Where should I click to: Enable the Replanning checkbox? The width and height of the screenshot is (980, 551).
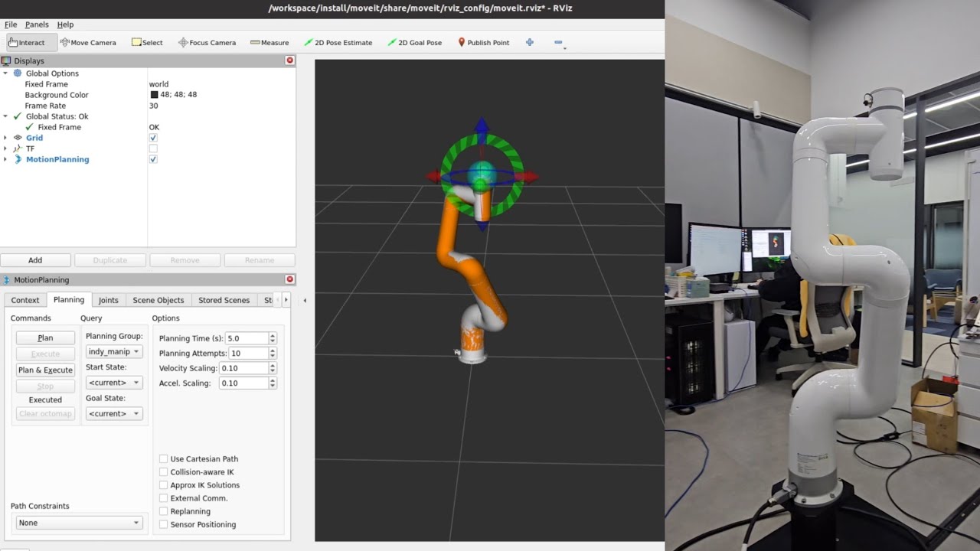[163, 511]
